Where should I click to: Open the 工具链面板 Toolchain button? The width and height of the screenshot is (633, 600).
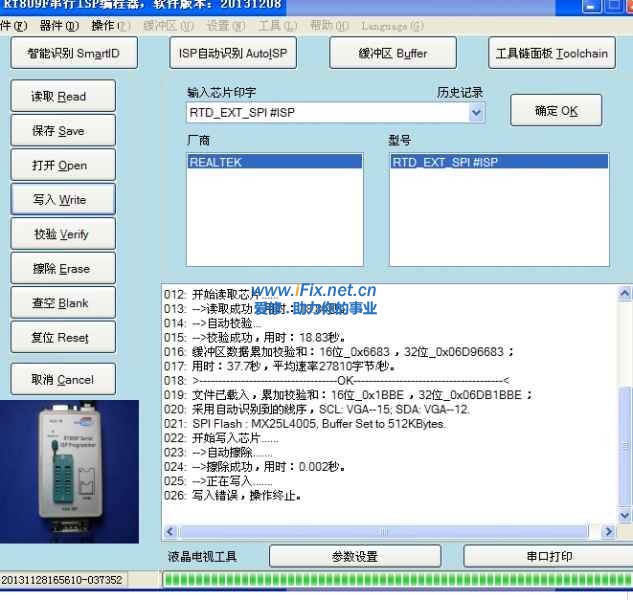coord(552,53)
